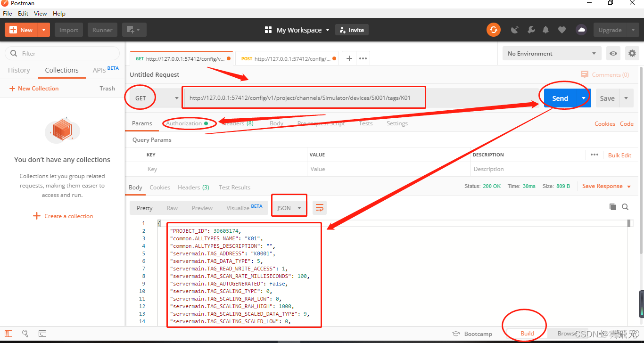
Task: Open the Tests request tab
Action: [366, 123]
